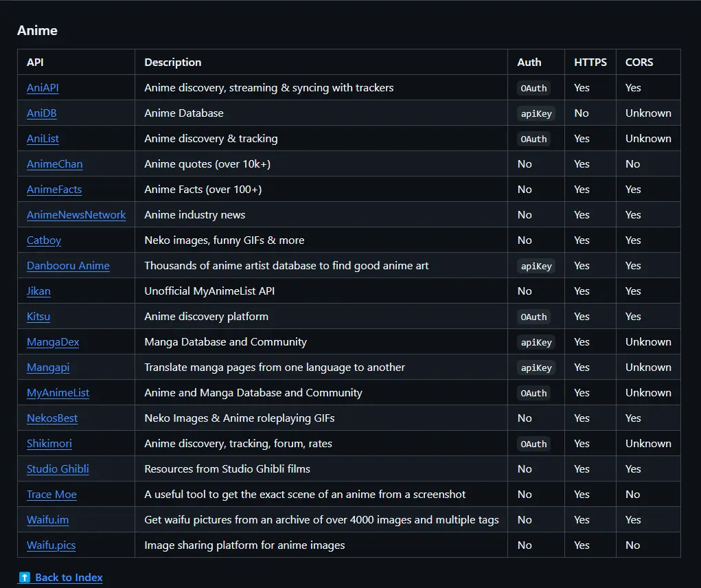Click 'Image sharing platform for anime images'
701x588 pixels.
point(244,545)
